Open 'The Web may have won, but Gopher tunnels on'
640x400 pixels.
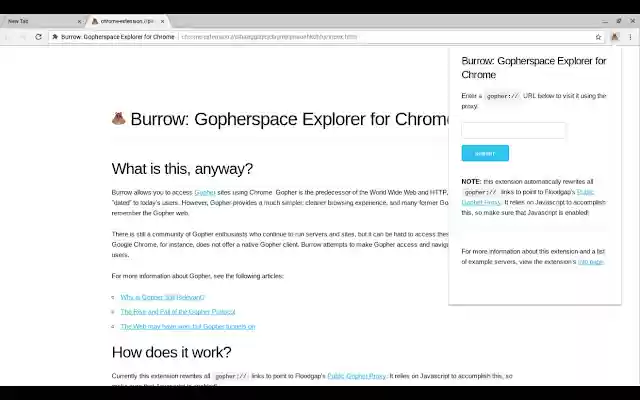(x=188, y=327)
